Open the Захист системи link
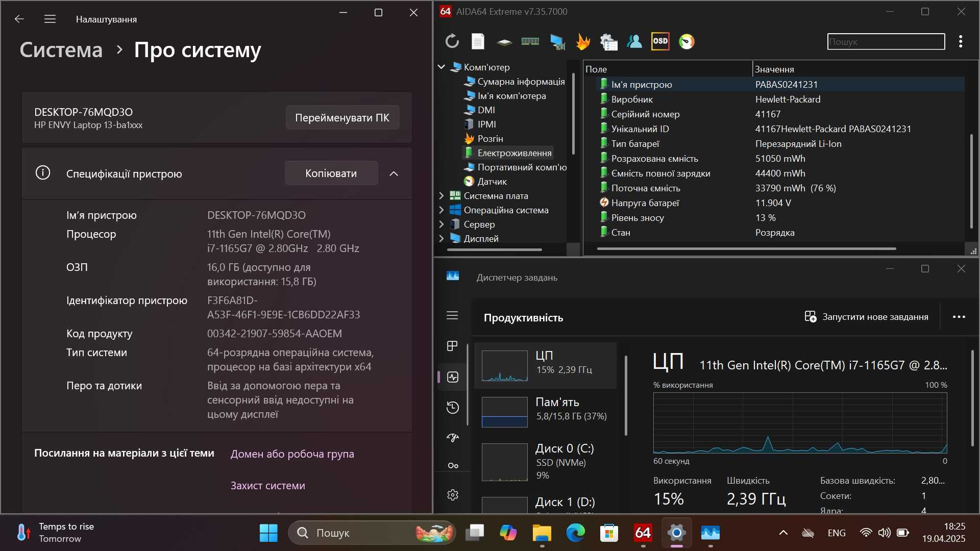Viewport: 980px width, 551px height. coord(267,485)
